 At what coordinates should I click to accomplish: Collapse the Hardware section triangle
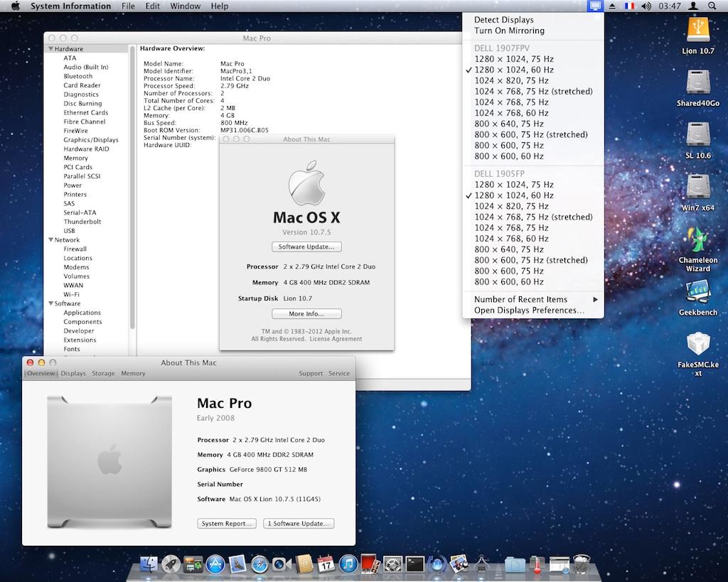[51, 49]
